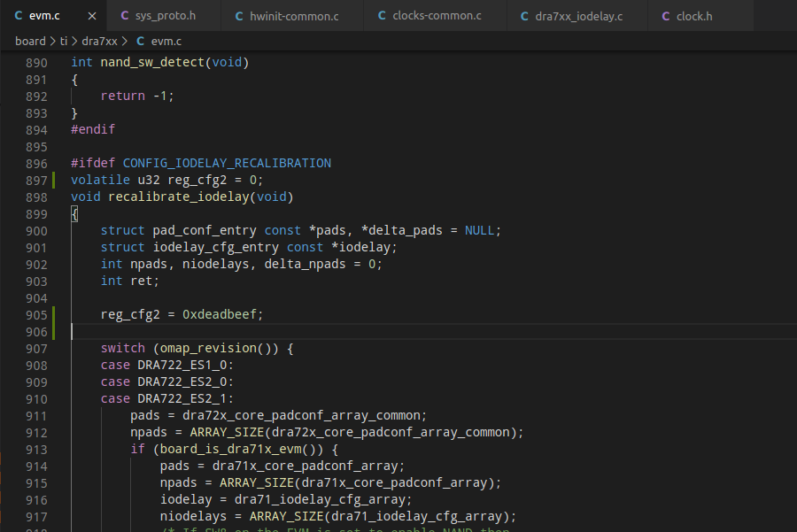Click CONFIG_IODELAY_RECALIBRATION macro name
797x532 pixels.
pos(227,163)
